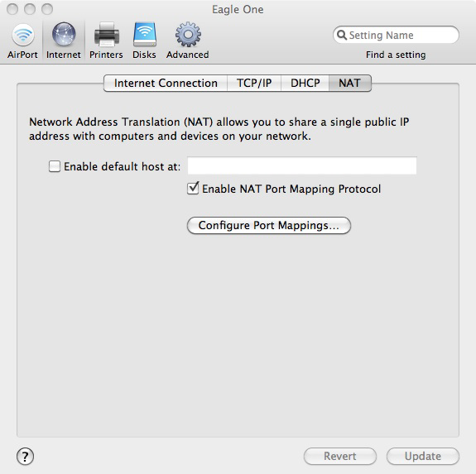Open the Advanced gear pane
Viewport: 476px width, 474px height.
[x=188, y=41]
